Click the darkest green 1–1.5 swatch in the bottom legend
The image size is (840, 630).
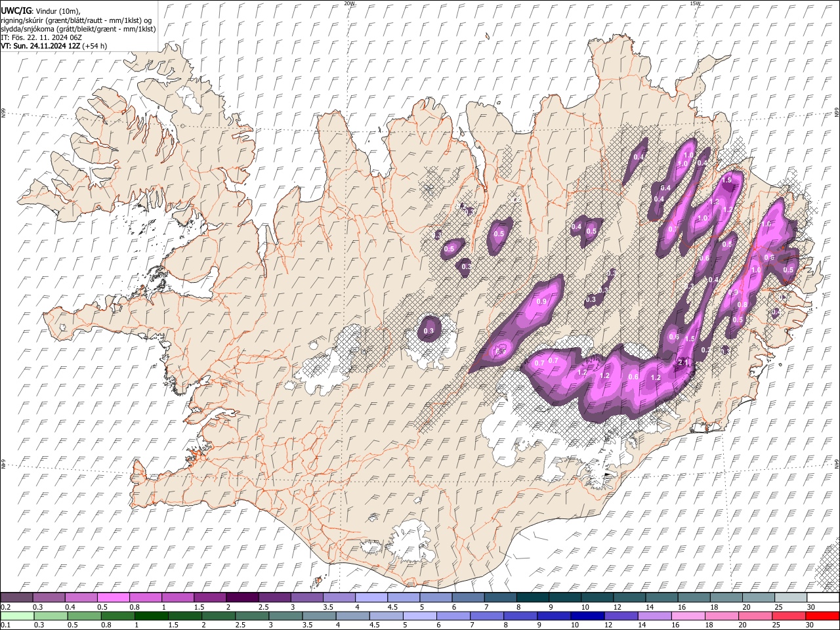[x=152, y=616]
